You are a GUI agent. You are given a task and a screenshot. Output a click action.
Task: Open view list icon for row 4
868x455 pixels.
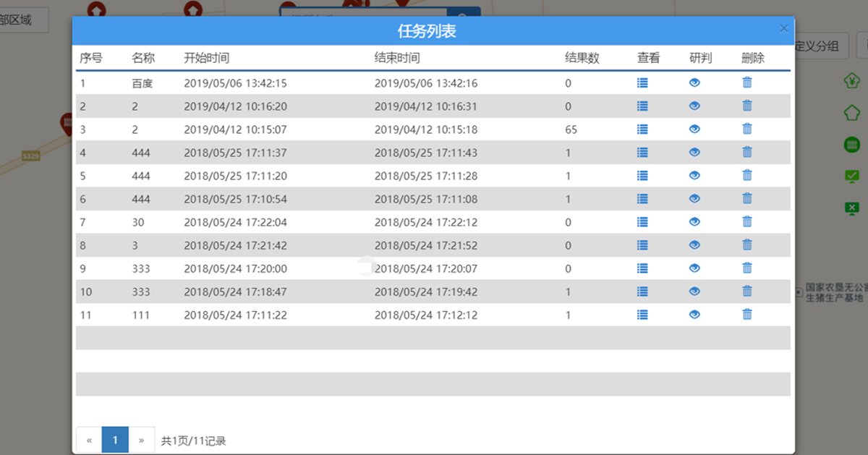(x=642, y=152)
